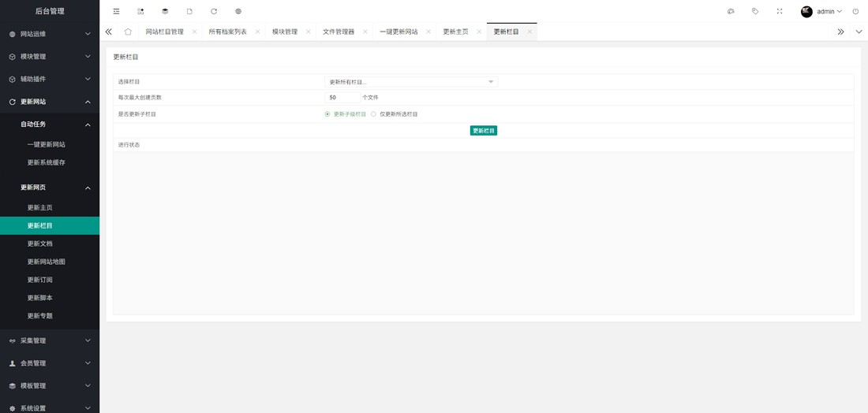Open 更新网站地图 in the sidebar
The image size is (868, 413).
coord(47,262)
